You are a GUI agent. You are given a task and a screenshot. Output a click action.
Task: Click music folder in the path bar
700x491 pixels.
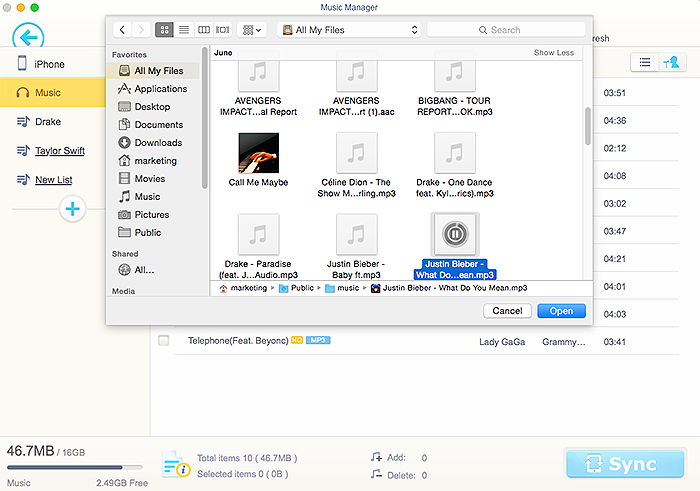point(343,288)
